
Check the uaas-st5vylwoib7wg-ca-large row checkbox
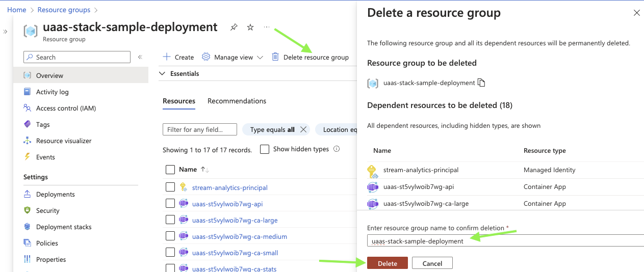tap(170, 220)
